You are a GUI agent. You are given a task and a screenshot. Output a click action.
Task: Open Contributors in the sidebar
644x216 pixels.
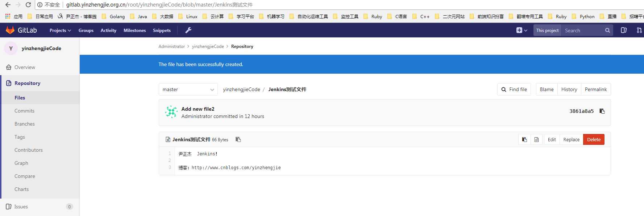(29, 150)
